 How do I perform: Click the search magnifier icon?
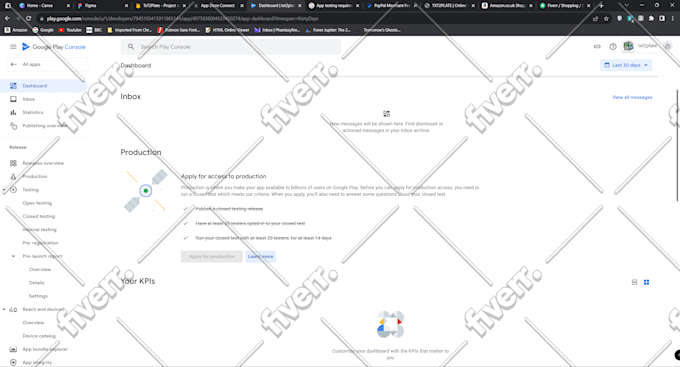click(x=131, y=47)
